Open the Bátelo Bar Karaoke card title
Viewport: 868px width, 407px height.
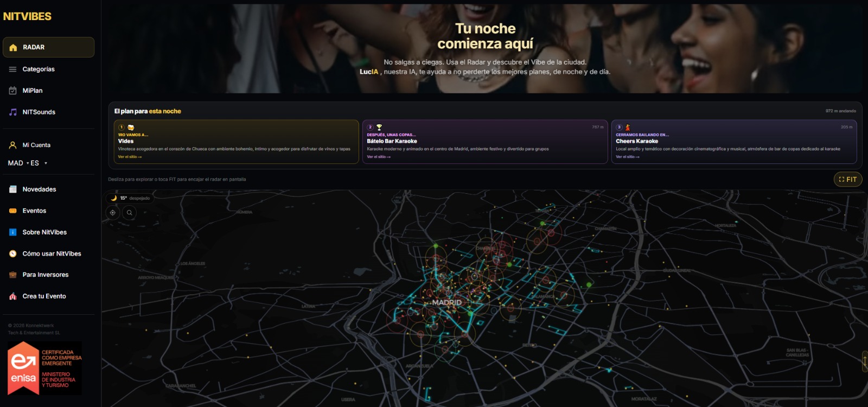392,141
